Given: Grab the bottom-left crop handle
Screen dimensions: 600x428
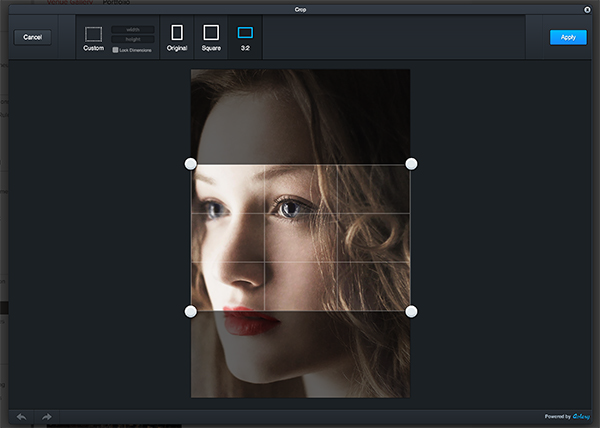Looking at the screenshot, I should [191, 311].
